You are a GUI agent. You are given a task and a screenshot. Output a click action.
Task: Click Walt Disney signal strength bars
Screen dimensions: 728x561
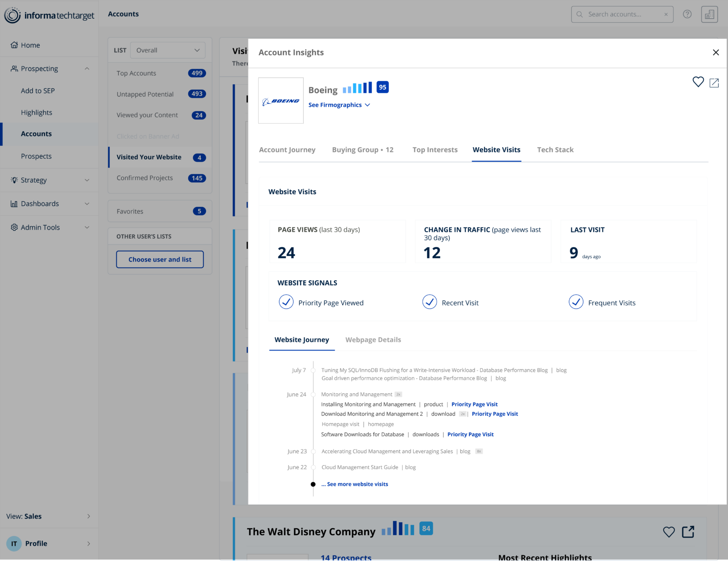[398, 528]
